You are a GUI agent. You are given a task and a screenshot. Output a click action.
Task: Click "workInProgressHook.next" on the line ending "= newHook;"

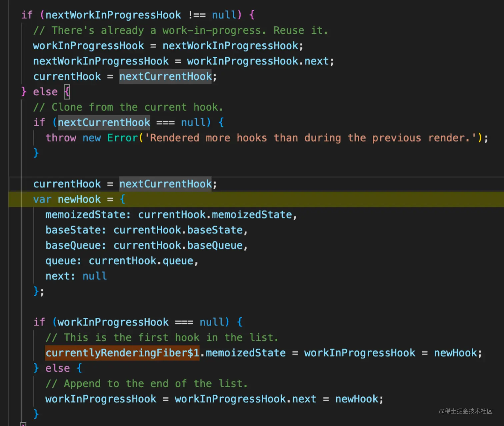coord(245,399)
